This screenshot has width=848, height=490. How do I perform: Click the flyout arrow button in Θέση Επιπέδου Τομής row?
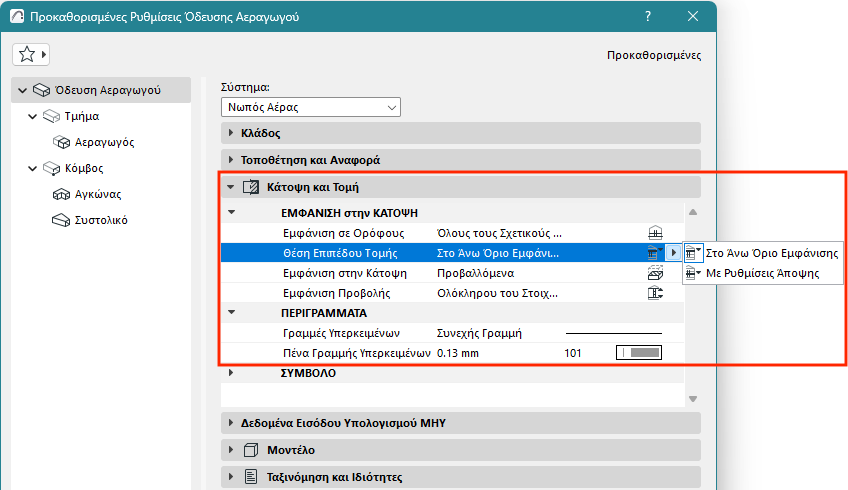tap(673, 253)
